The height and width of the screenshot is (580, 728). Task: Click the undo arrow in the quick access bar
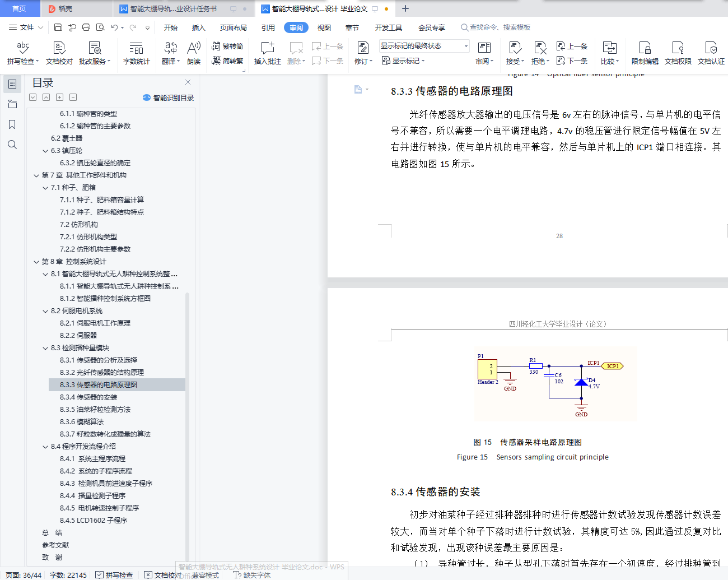coord(115,27)
